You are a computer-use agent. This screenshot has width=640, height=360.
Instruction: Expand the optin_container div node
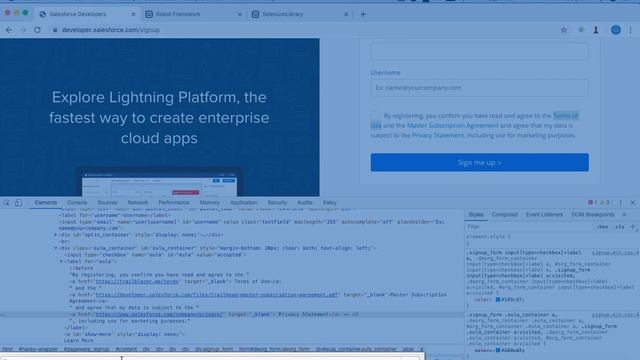[x=56, y=235]
